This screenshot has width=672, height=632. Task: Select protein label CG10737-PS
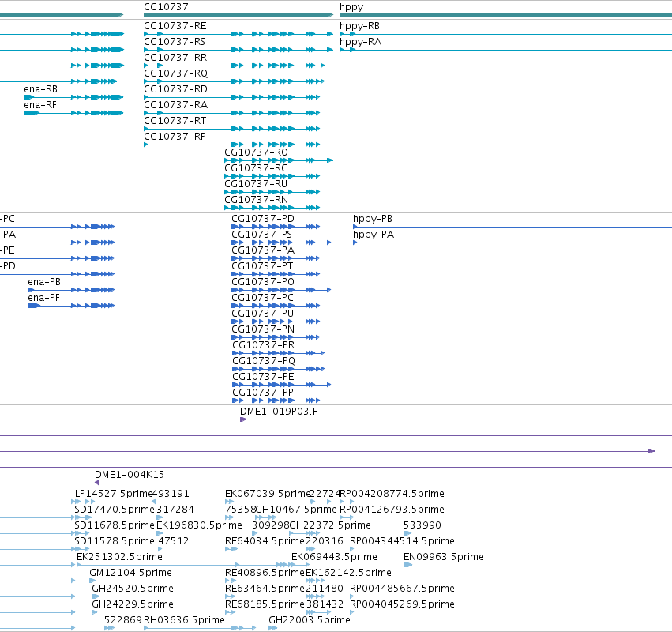tap(262, 235)
